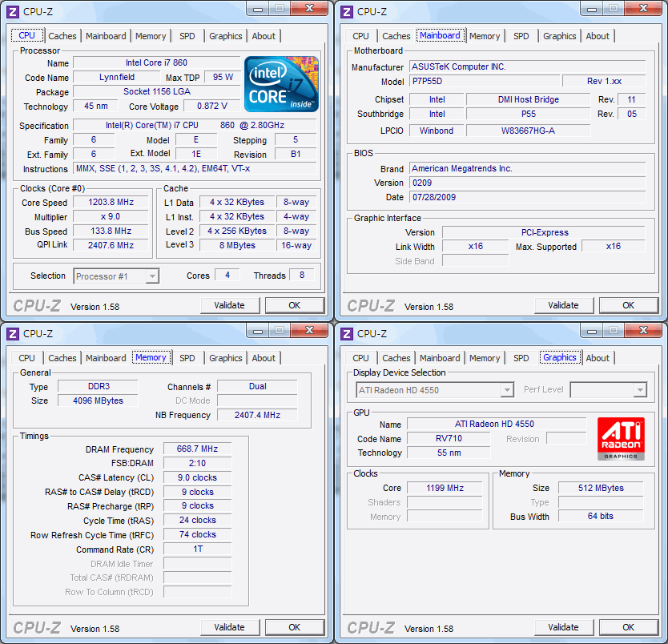Click the Graphic Interface Version "PCI-Express"
The image size is (668, 644).
(x=544, y=232)
